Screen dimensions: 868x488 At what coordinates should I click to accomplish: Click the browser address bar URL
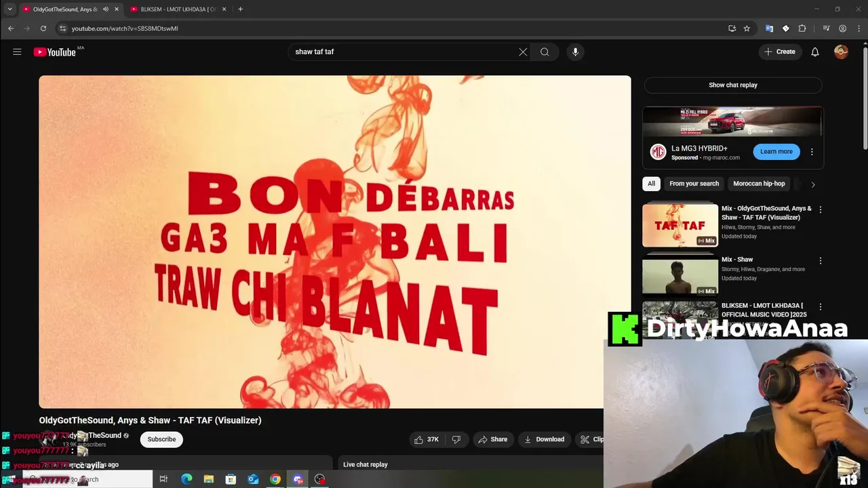(x=125, y=28)
